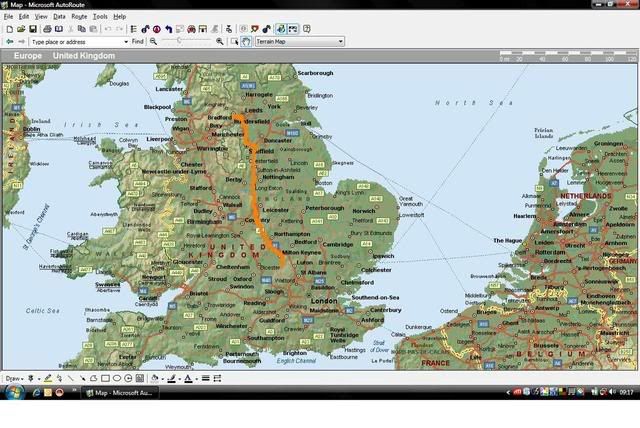The height and width of the screenshot is (428, 640).
Task: Select the straight line drawing tool
Action: pos(71,378)
